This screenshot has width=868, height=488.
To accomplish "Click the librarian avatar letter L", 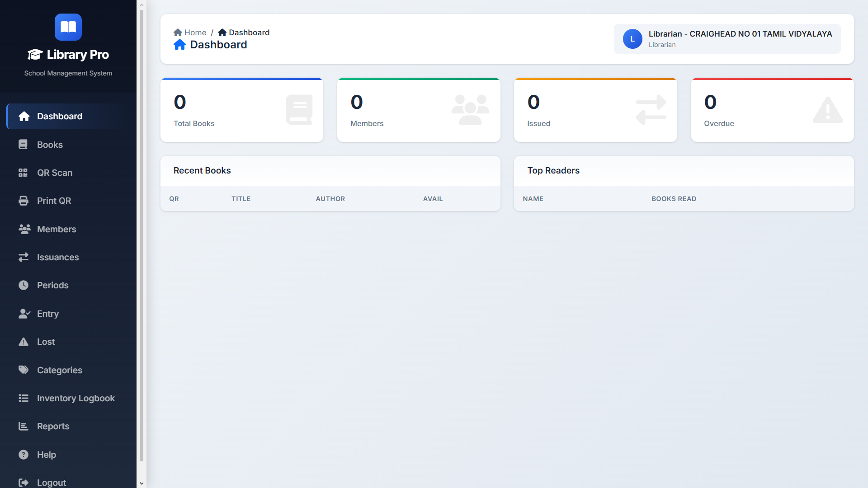I will point(632,39).
